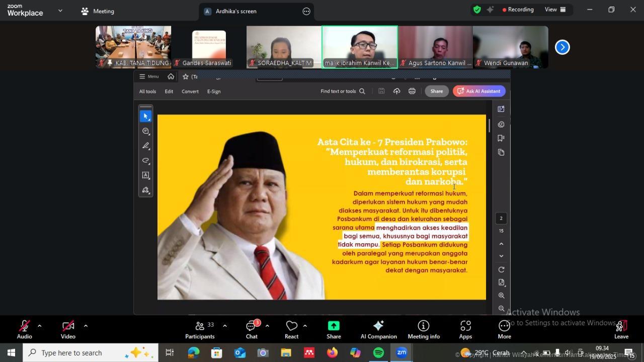Click Find text or tools search
The image size is (644, 362).
[x=343, y=91]
